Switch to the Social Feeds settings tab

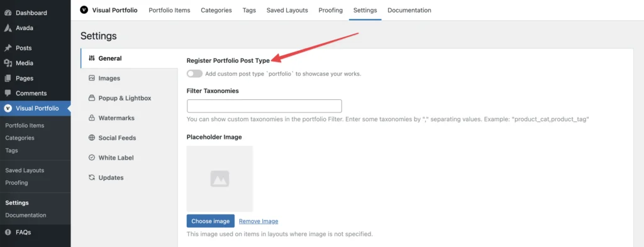[x=130, y=138]
